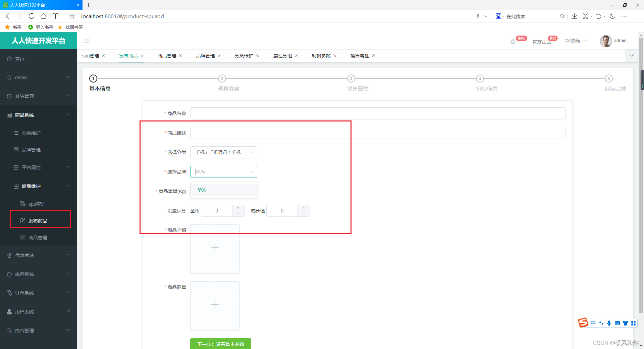The width and height of the screenshot is (644, 349).
Task: Open the 官方社区 link
Action: click(x=541, y=42)
